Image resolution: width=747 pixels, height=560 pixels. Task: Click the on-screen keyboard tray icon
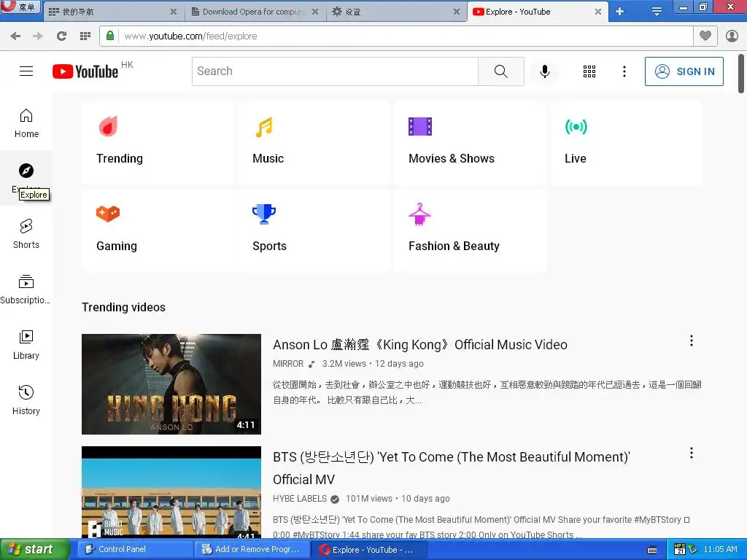pos(652,550)
